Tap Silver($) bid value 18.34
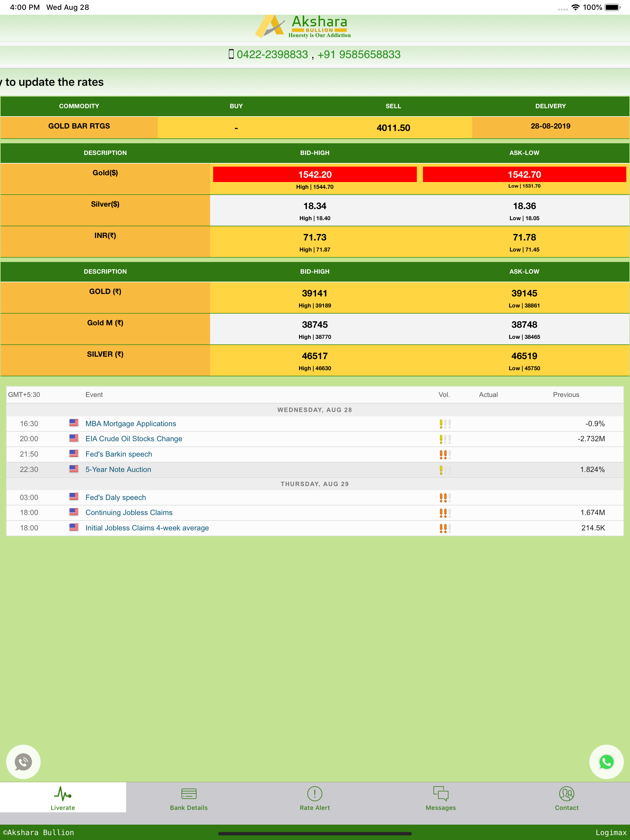This screenshot has width=630, height=840. point(315,206)
